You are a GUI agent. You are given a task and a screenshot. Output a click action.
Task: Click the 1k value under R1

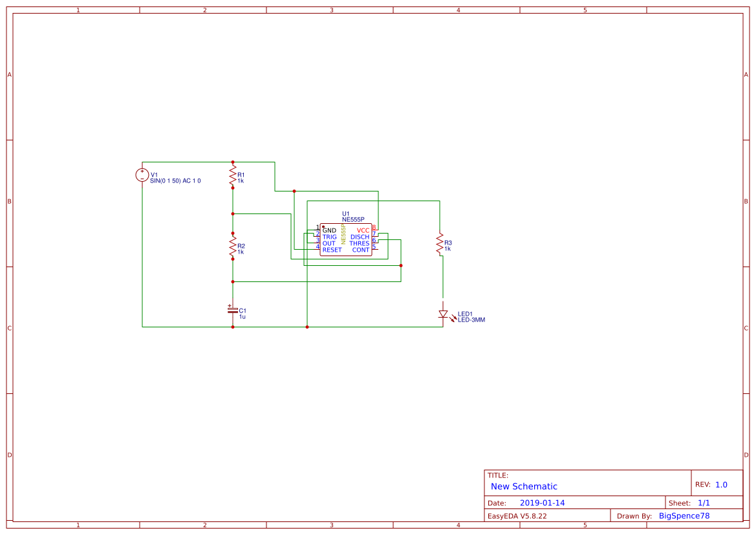click(x=241, y=181)
